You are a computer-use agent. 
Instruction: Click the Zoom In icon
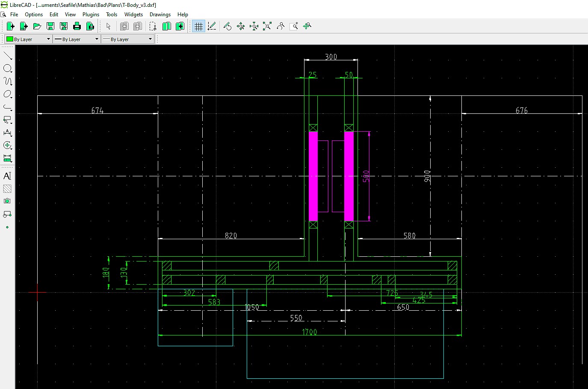241,27
